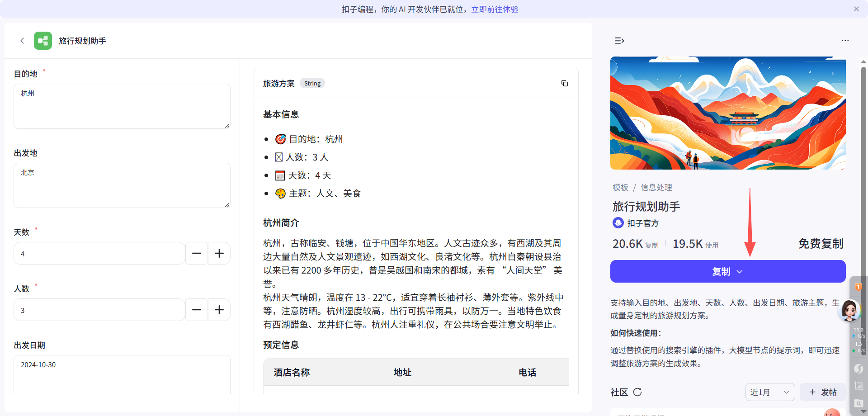The height and width of the screenshot is (416, 868).
Task: Collapse the sidebar with the panel toggle icon
Action: [x=619, y=41]
